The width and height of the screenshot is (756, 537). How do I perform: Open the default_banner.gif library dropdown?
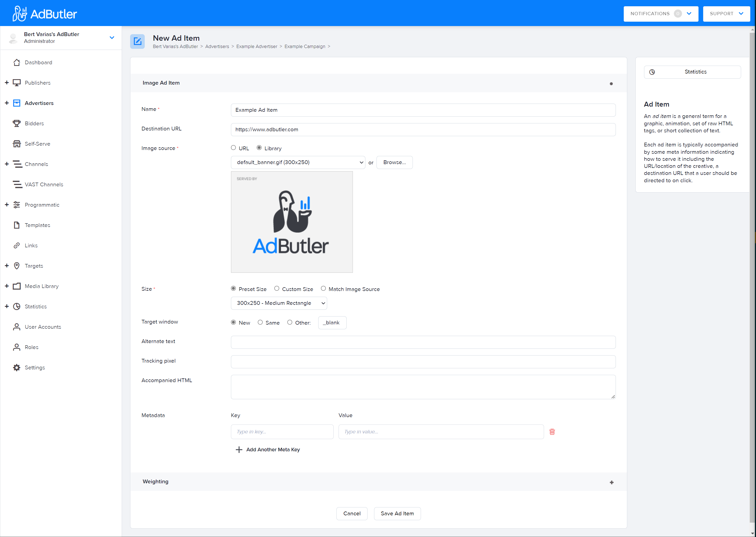298,162
